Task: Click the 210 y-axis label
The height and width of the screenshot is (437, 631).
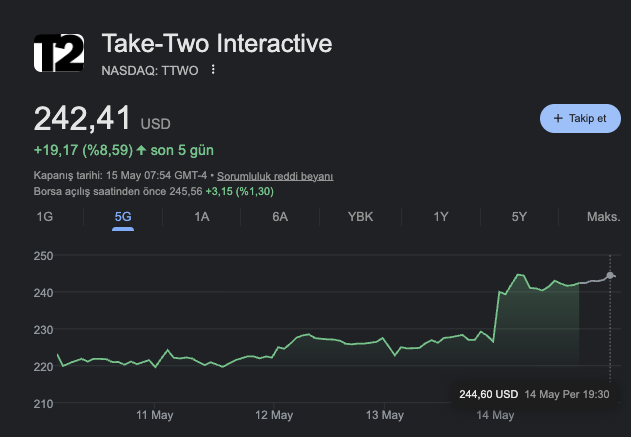Action: point(43,404)
